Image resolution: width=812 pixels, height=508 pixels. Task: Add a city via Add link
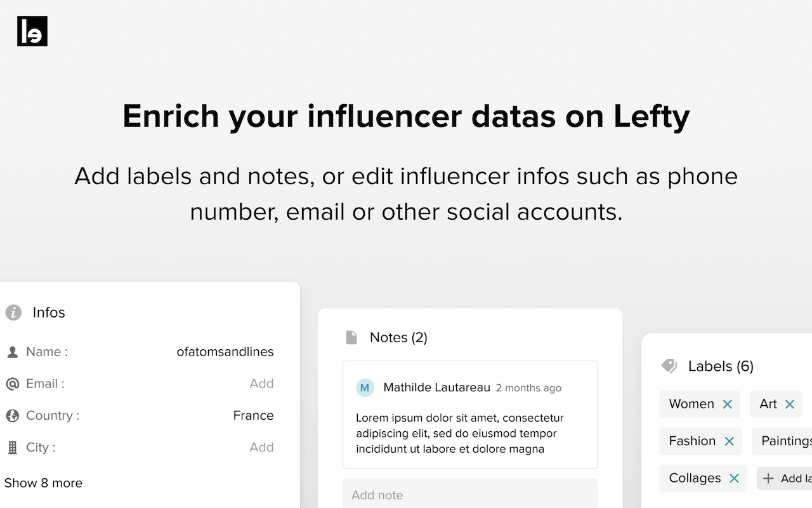pos(261,447)
